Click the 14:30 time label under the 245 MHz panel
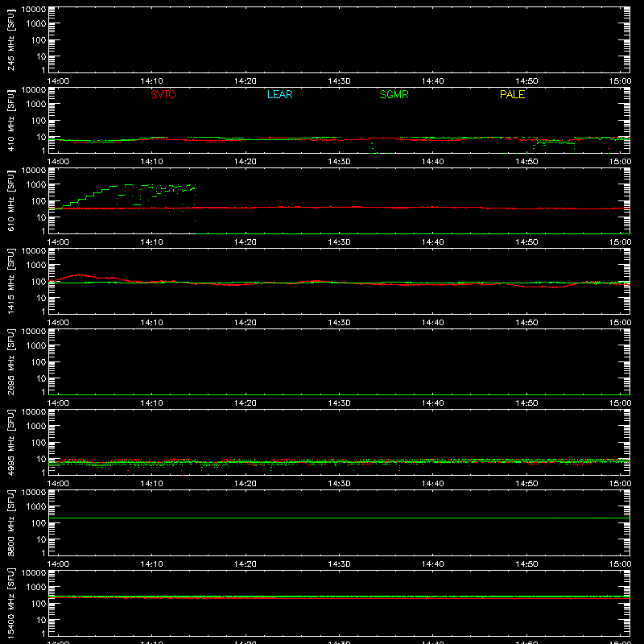Viewport: 644px width, 644px height. (339, 81)
